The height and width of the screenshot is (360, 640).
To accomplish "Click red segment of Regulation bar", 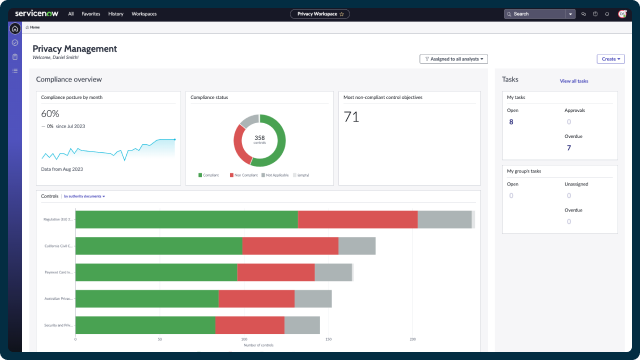I will point(358,220).
